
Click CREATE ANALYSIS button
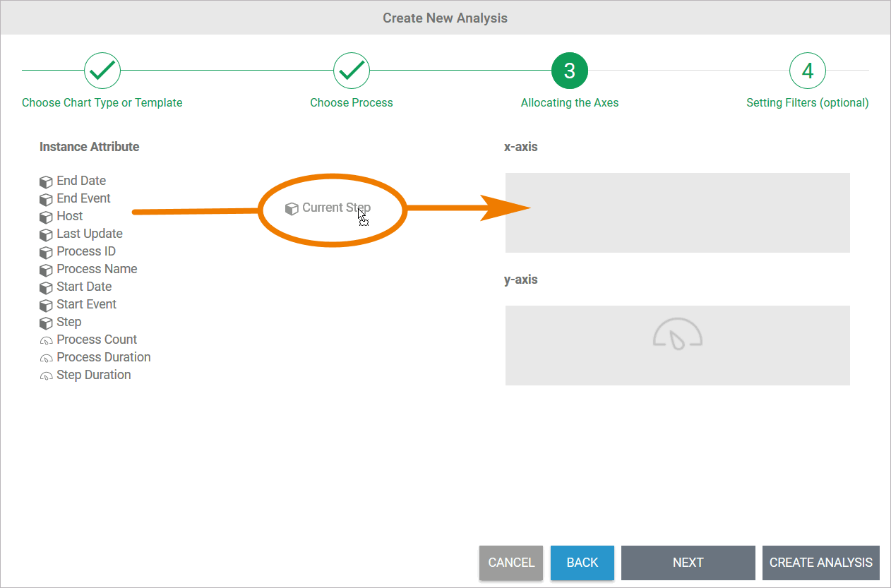[x=821, y=563]
